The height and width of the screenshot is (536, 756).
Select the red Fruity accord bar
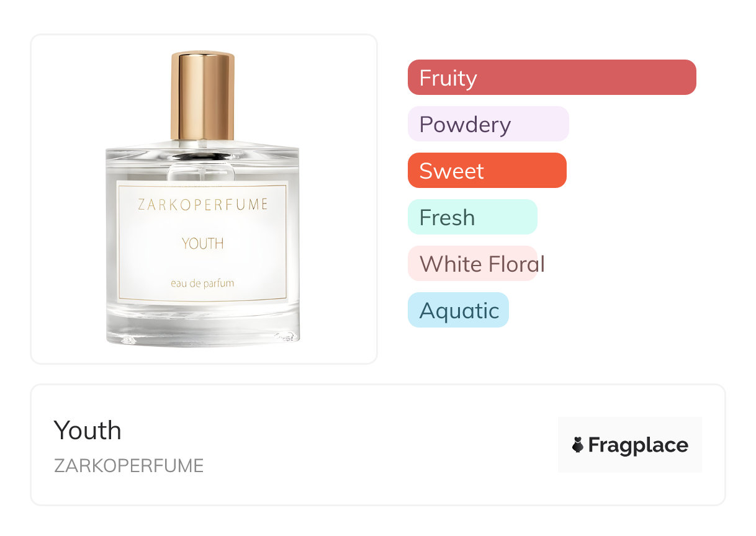(552, 78)
